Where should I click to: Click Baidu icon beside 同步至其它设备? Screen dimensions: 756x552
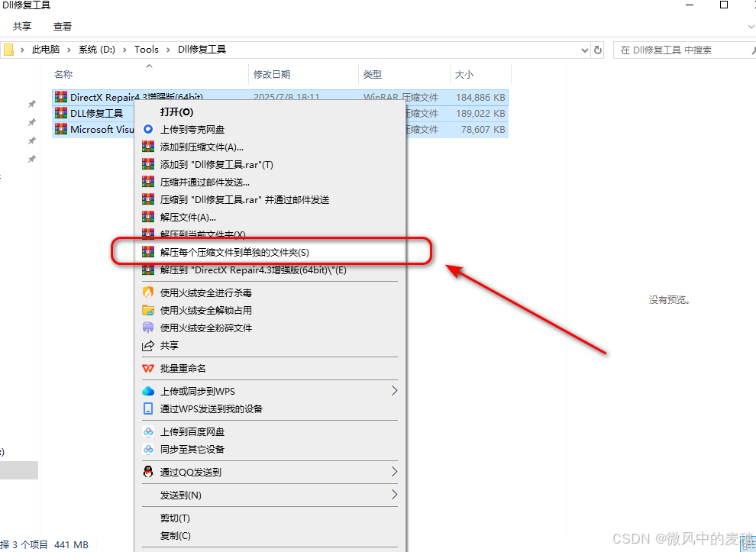[148, 450]
